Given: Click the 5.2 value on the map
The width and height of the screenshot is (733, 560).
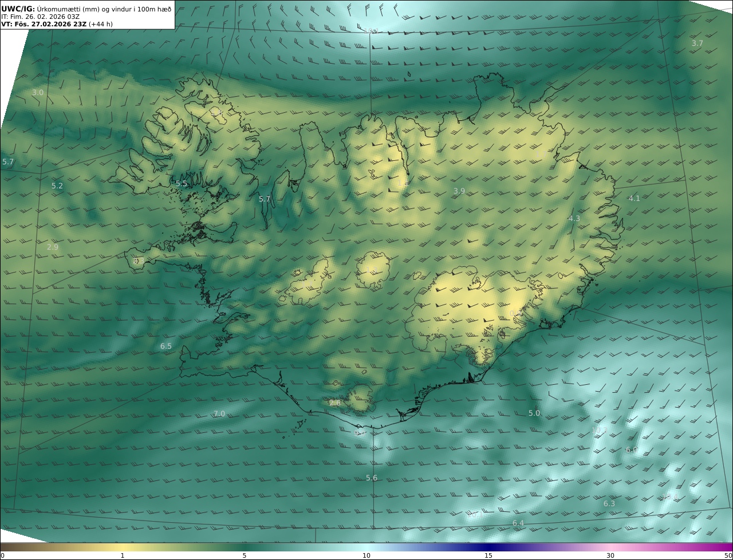Looking at the screenshot, I should [57, 186].
